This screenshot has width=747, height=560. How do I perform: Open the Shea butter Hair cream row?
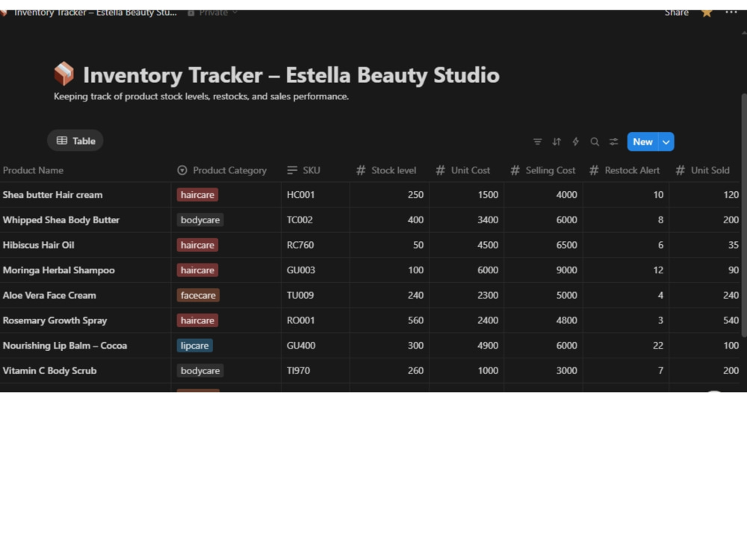tap(52, 195)
